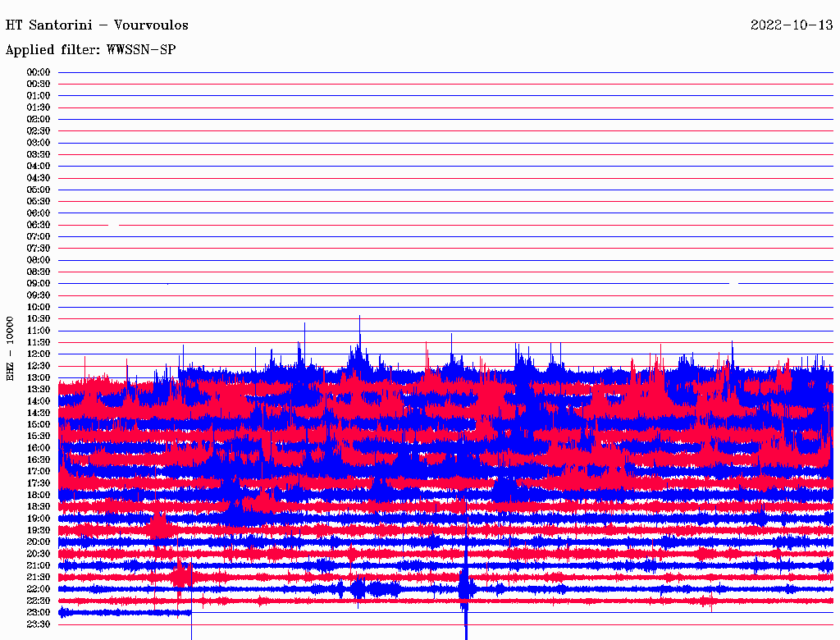Select the 23:30 time label
The image size is (840, 640).
39,624
